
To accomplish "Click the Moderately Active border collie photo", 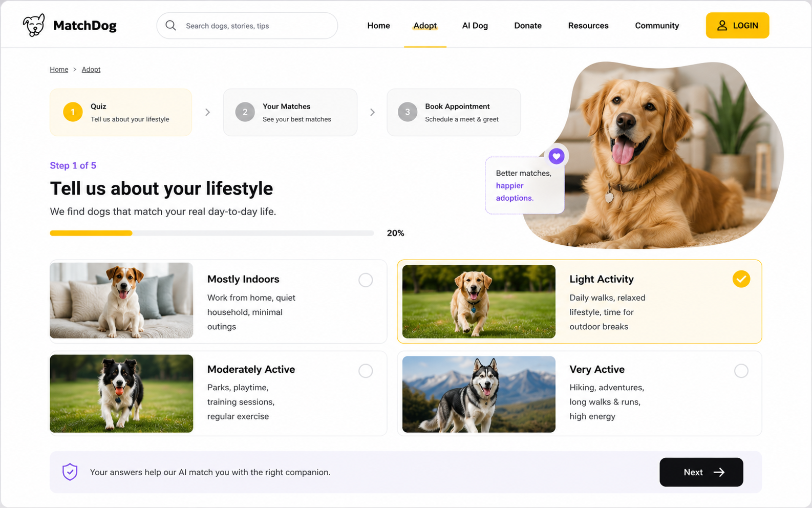I will click(121, 393).
